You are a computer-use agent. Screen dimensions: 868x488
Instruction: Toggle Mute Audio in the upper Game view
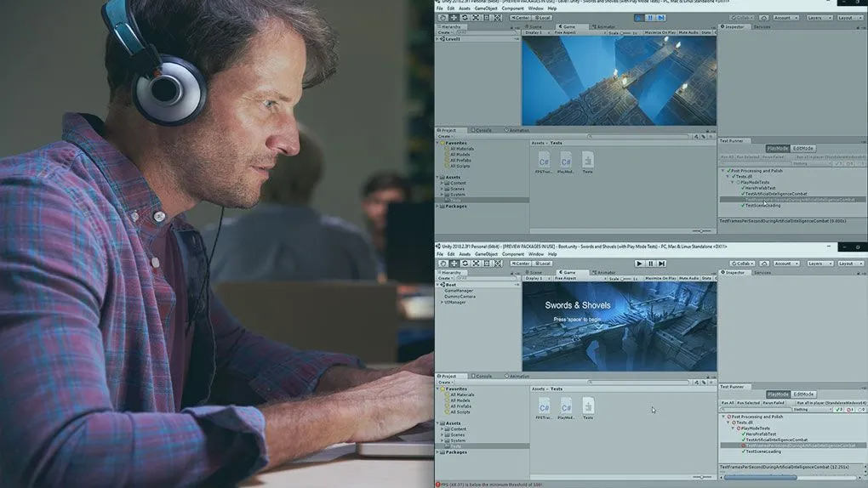point(688,31)
